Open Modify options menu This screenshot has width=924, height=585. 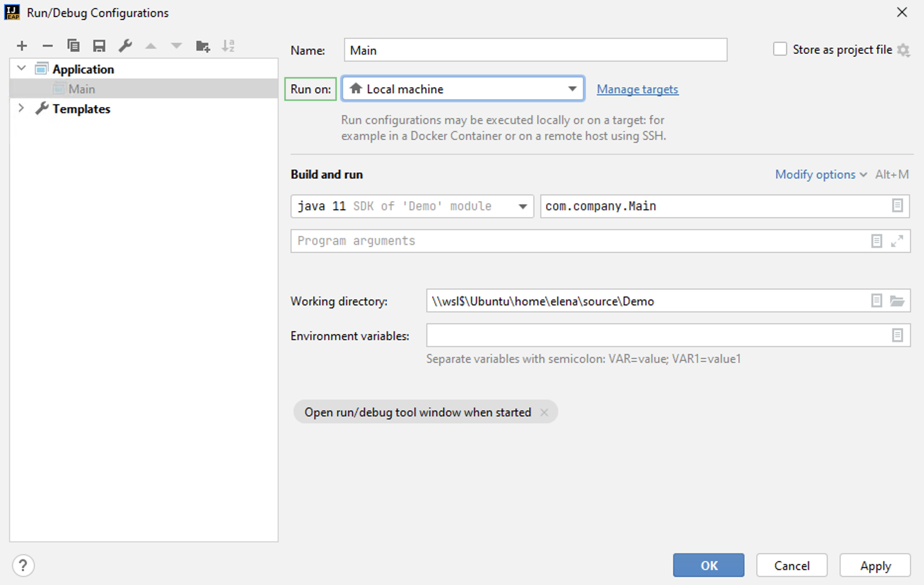click(821, 175)
